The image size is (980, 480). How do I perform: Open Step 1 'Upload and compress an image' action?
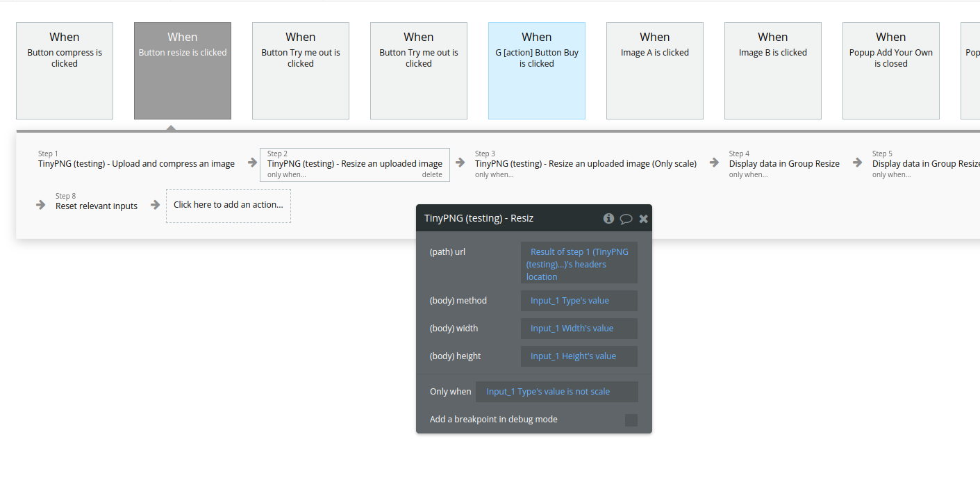(x=136, y=164)
